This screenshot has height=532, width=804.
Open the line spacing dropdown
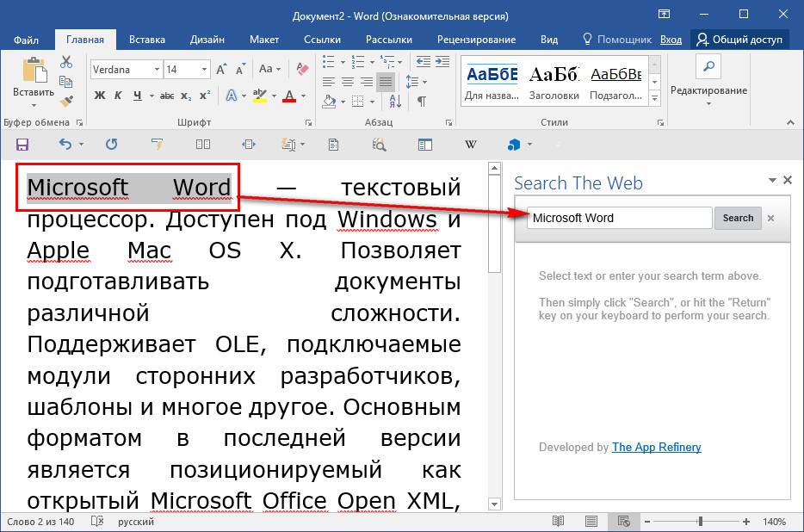tap(417, 82)
